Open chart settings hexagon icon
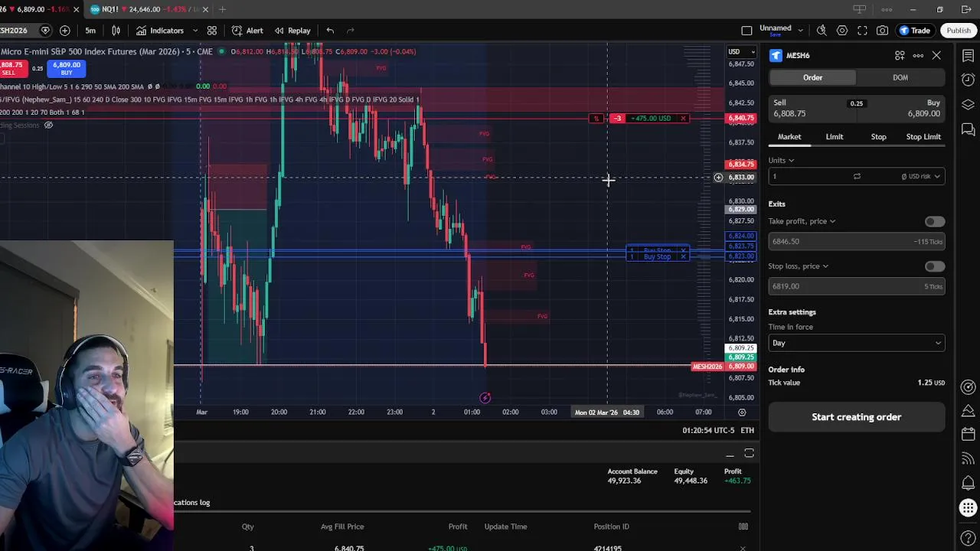The image size is (980, 551). point(842,31)
